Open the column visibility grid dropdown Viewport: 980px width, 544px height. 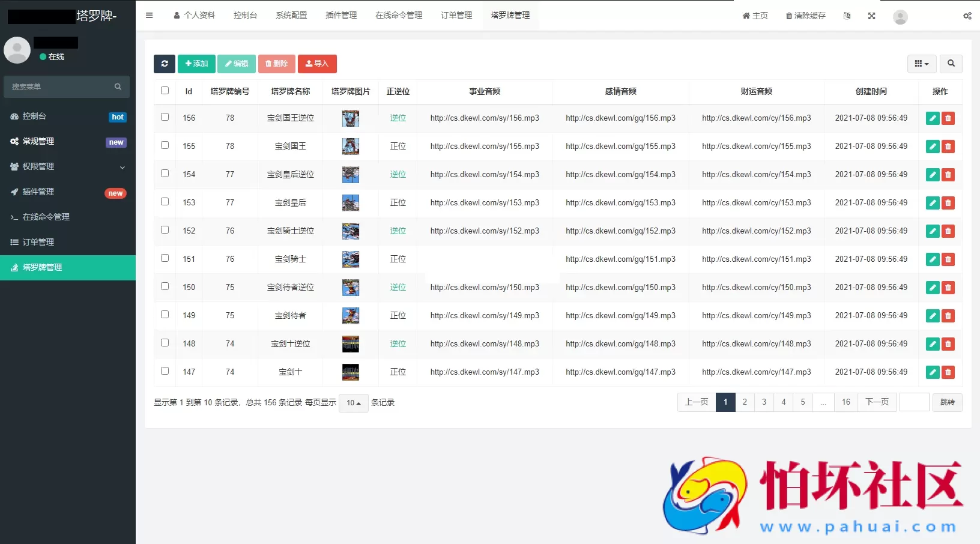point(922,64)
